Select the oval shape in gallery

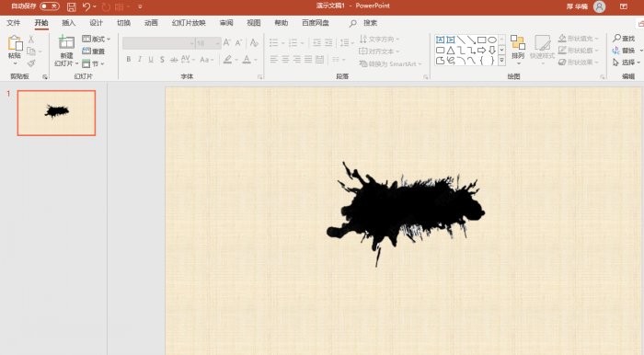[491, 40]
